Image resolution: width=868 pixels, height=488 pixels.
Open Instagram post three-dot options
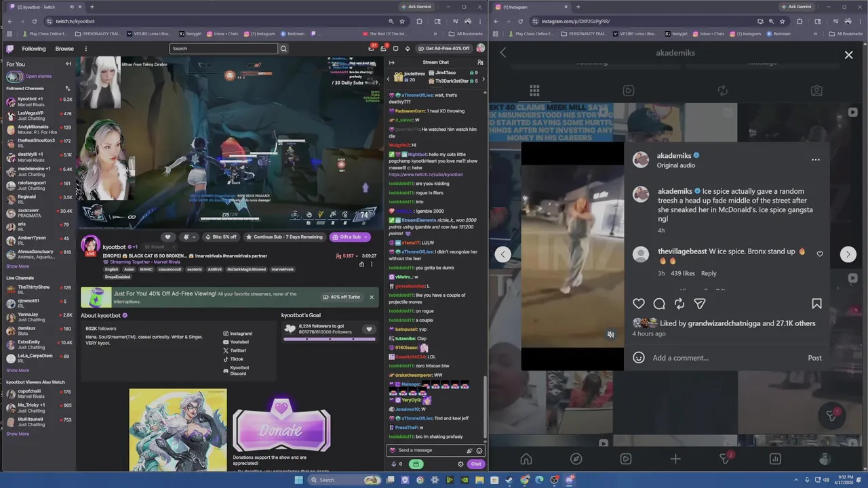(816, 160)
